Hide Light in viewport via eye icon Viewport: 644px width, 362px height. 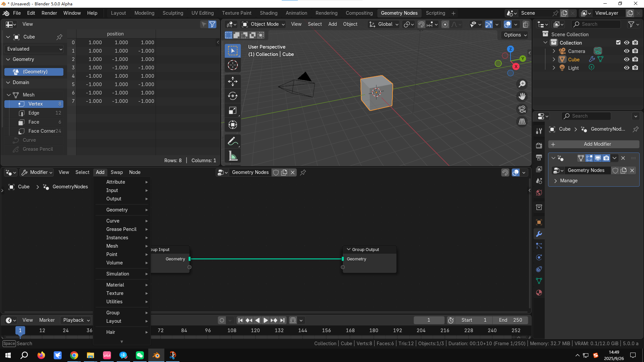pos(626,68)
